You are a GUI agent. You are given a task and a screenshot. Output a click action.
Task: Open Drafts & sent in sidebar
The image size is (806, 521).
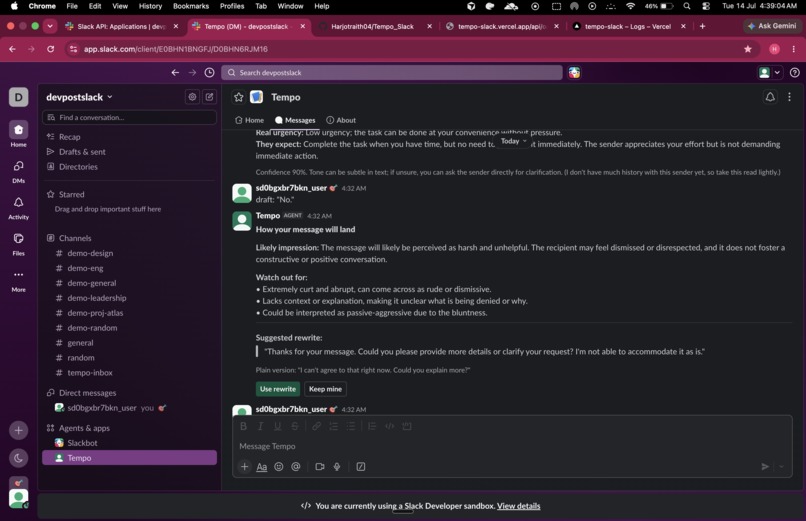click(130, 152)
